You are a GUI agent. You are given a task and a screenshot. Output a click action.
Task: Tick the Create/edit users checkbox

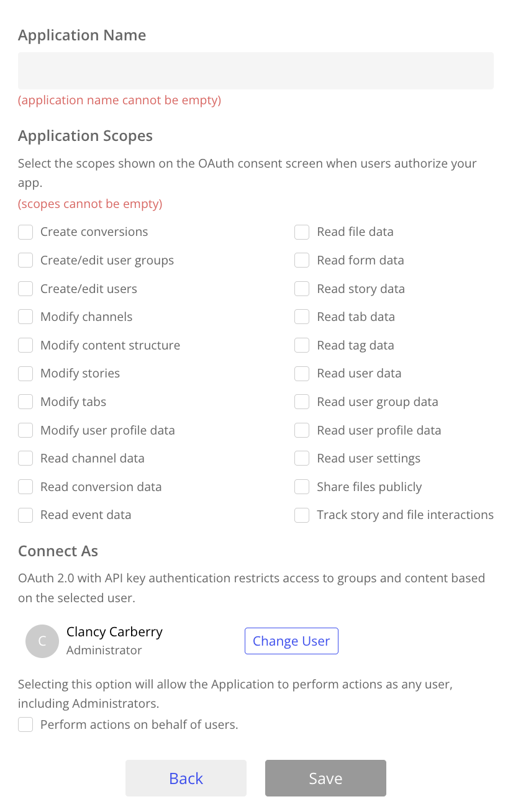pyautogui.click(x=25, y=289)
